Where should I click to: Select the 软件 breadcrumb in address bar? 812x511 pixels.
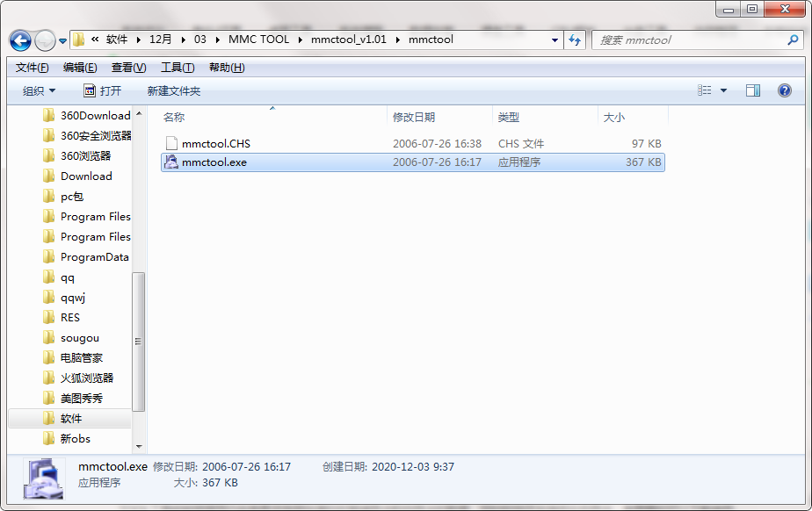pyautogui.click(x=117, y=40)
